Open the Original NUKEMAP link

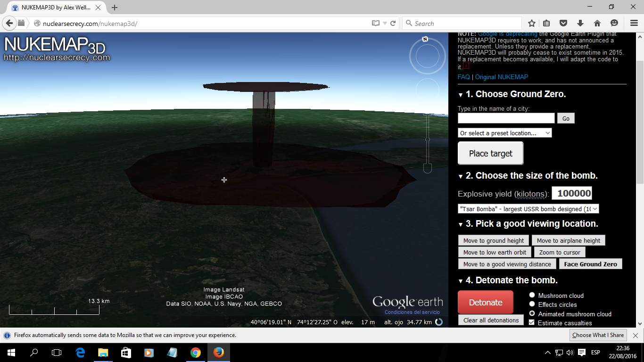click(x=502, y=77)
